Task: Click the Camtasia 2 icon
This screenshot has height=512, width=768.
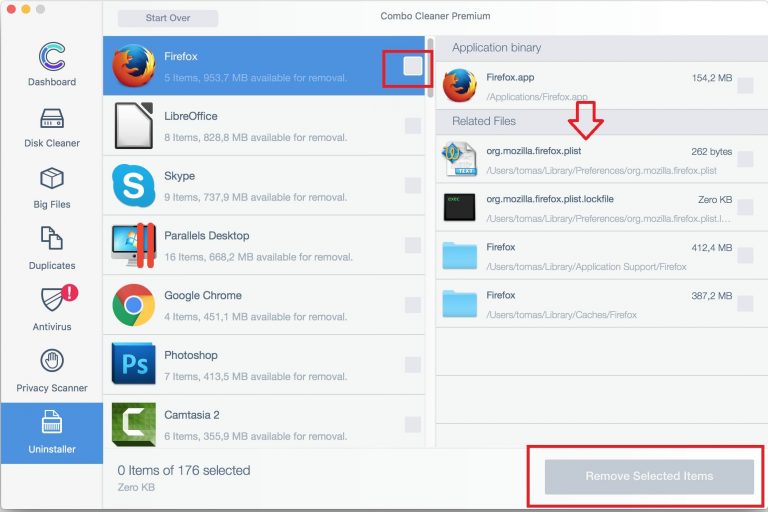Action: point(134,424)
